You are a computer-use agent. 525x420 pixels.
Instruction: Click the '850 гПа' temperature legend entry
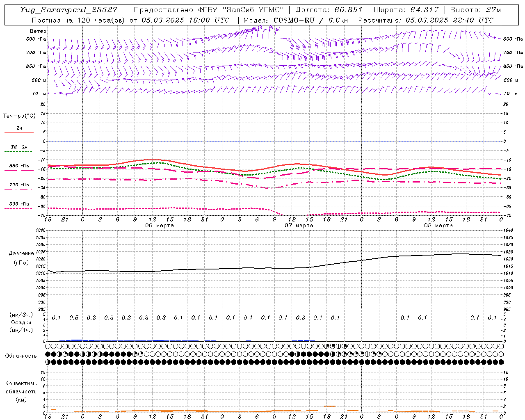coord(19,166)
